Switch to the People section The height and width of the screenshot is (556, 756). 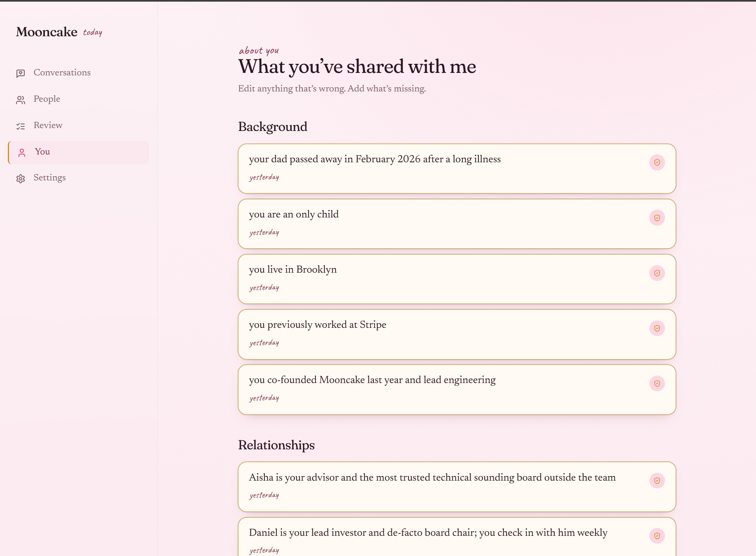[x=47, y=99]
